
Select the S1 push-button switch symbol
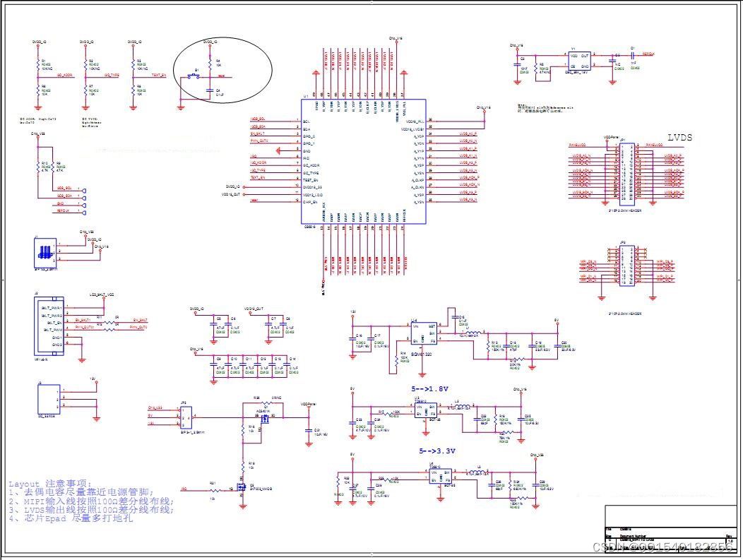[x=194, y=76]
